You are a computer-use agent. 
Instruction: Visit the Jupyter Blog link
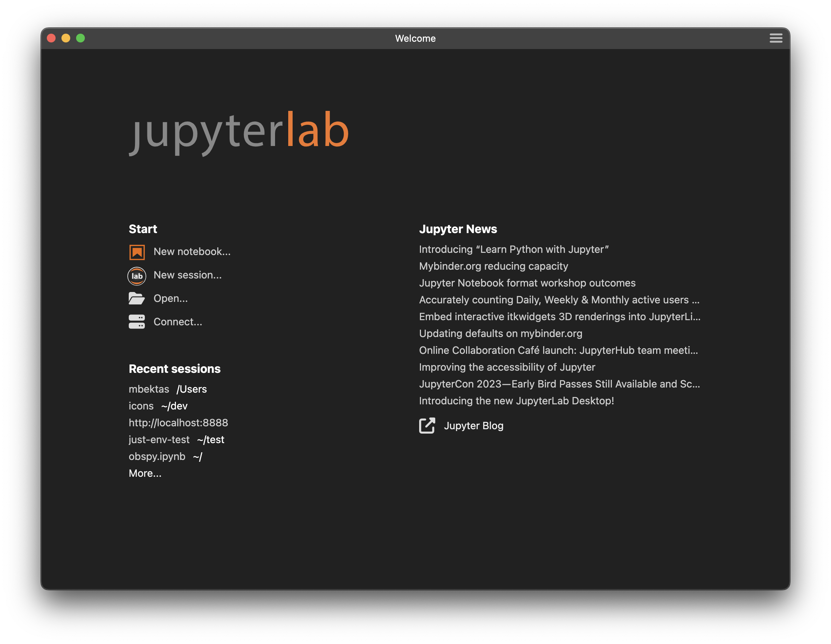[x=473, y=426]
